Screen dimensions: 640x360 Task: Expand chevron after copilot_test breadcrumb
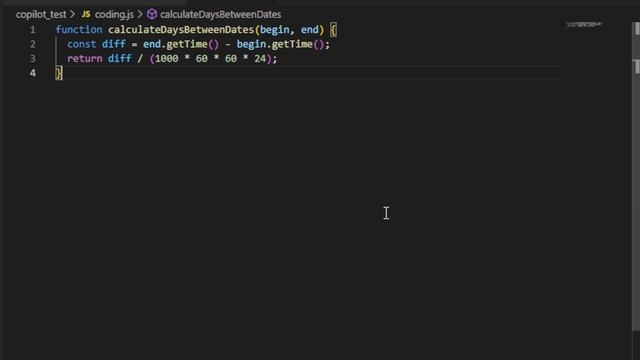tap(73, 14)
